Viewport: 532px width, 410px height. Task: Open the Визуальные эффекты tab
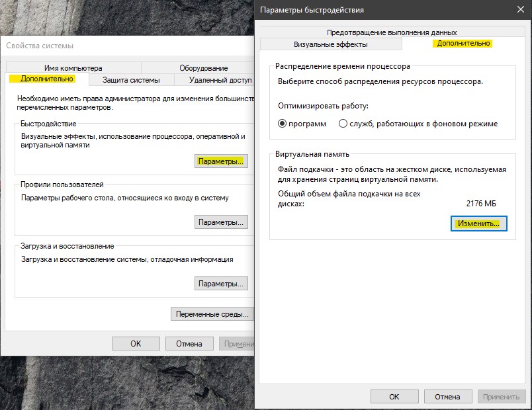tap(331, 44)
